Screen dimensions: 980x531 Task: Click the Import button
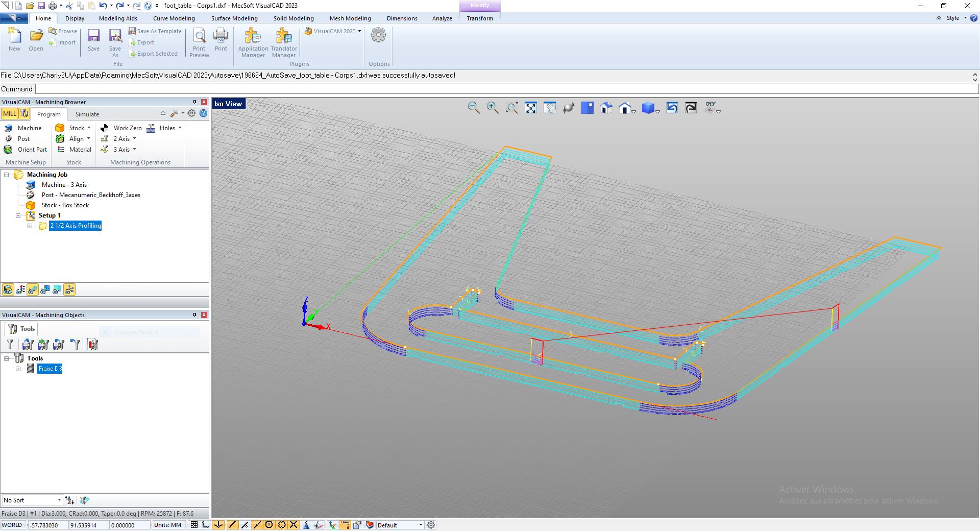pos(62,42)
